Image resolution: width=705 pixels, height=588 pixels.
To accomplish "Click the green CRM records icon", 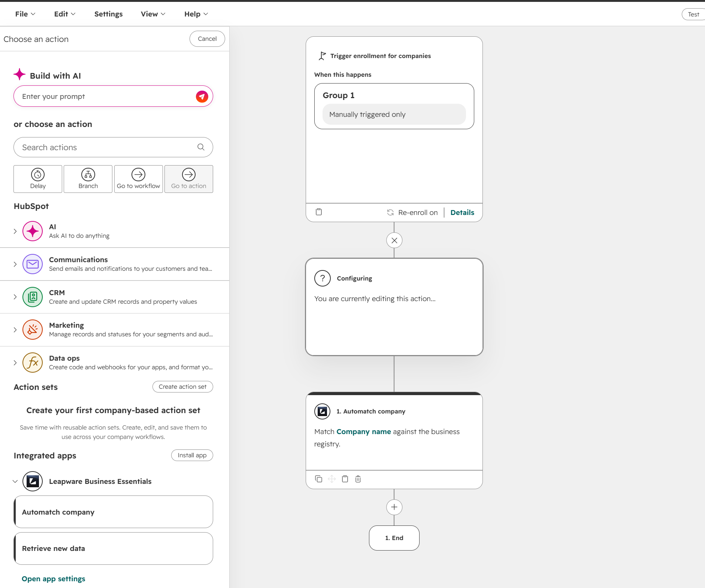I will (33, 297).
